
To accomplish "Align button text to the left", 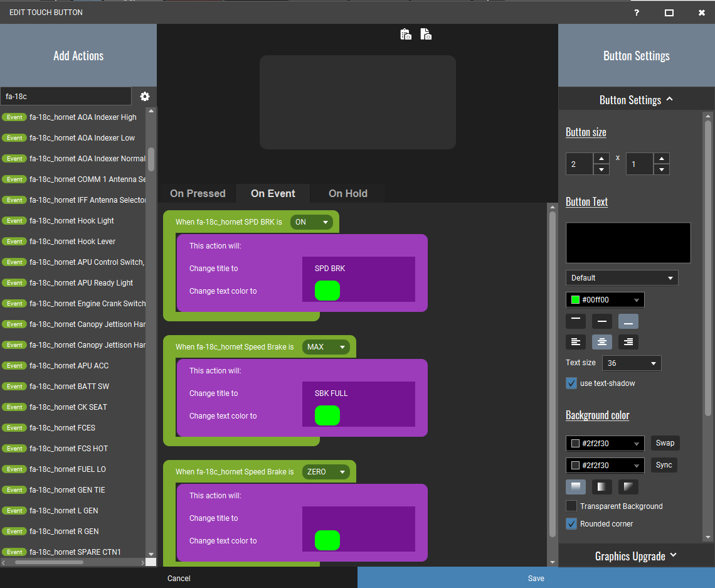I will click(x=576, y=342).
